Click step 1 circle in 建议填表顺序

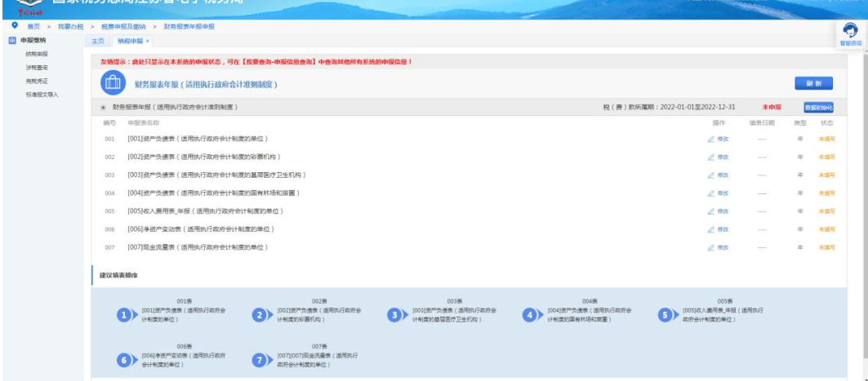coord(124,315)
